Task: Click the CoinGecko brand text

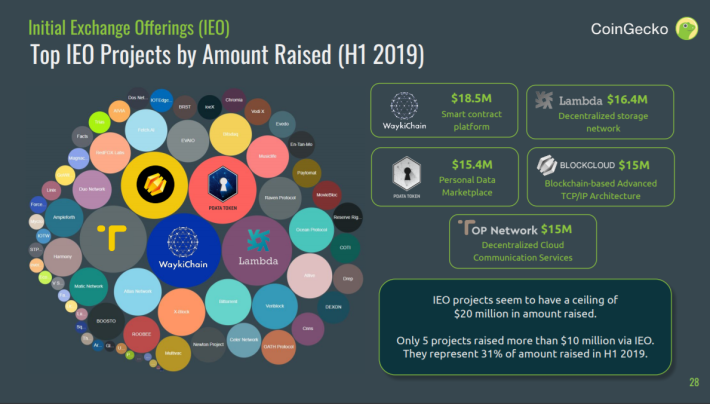Action: coord(629,29)
